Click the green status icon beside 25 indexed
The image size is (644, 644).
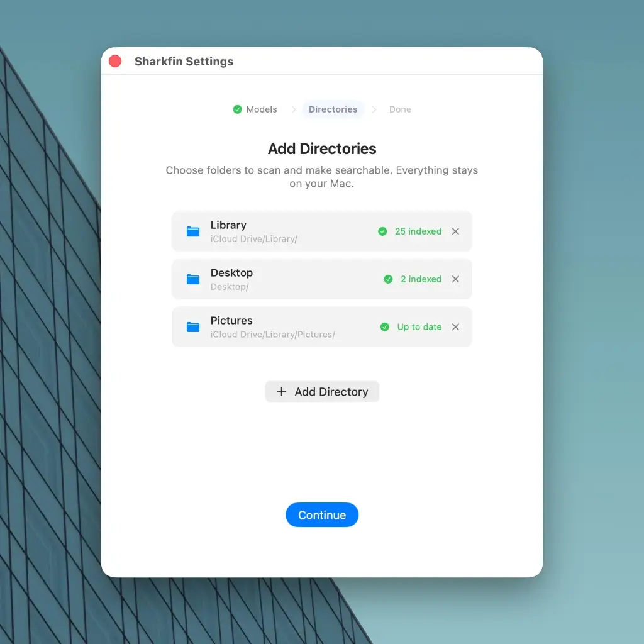382,231
